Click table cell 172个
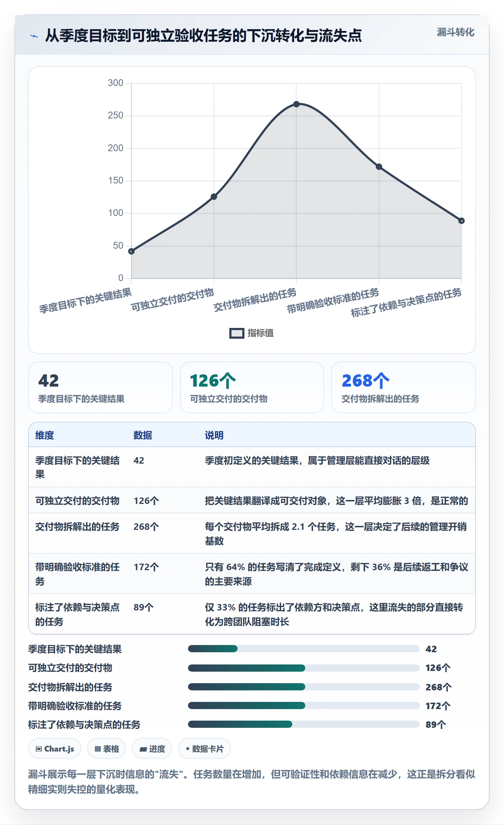 point(146,567)
